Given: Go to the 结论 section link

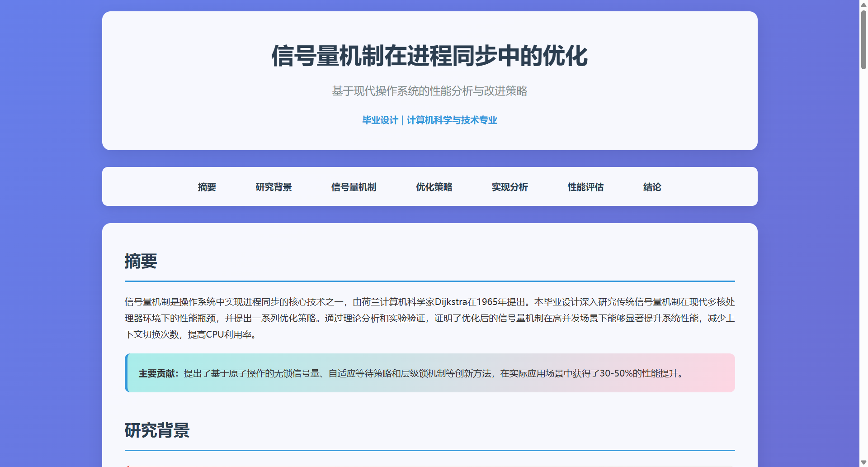Looking at the screenshot, I should click(652, 187).
